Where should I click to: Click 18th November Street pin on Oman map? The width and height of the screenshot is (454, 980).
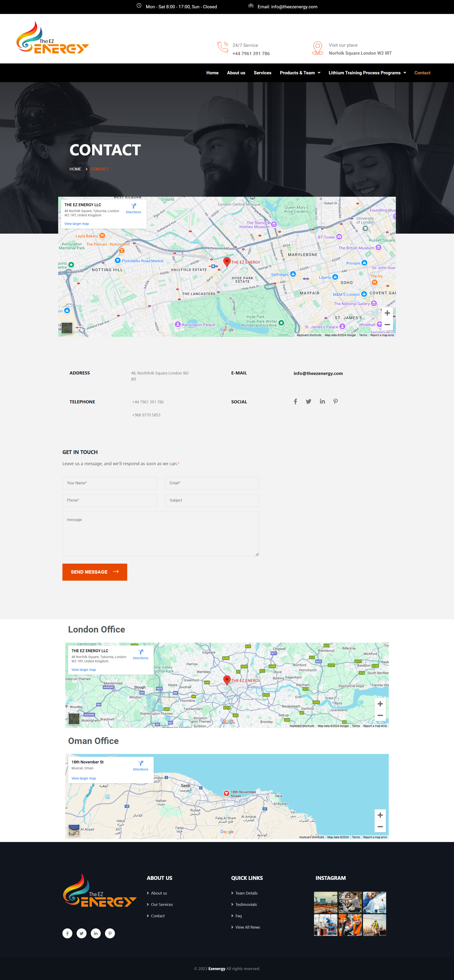[227, 793]
